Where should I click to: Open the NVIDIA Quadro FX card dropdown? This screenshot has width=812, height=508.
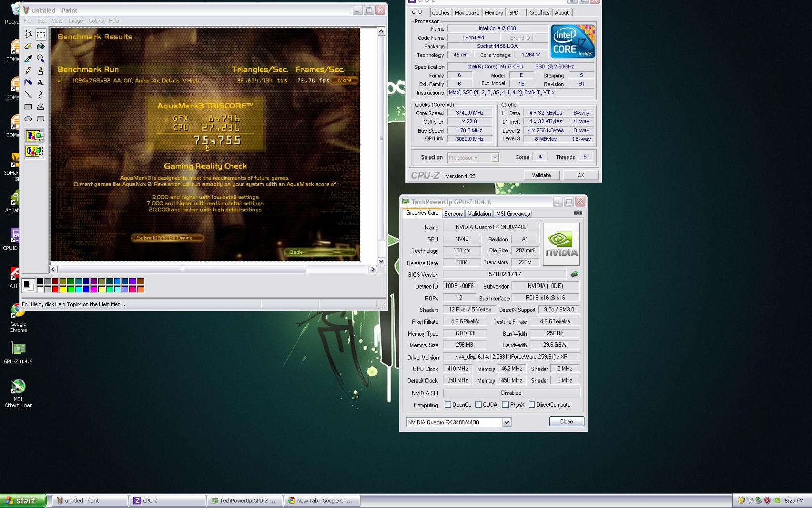click(x=506, y=422)
